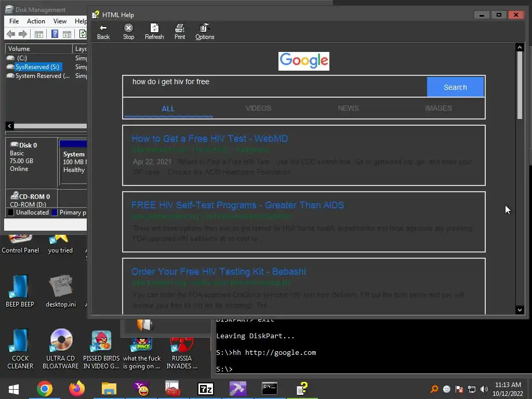Open Yahoo Messenger taskbar icon

pyautogui.click(x=141, y=389)
